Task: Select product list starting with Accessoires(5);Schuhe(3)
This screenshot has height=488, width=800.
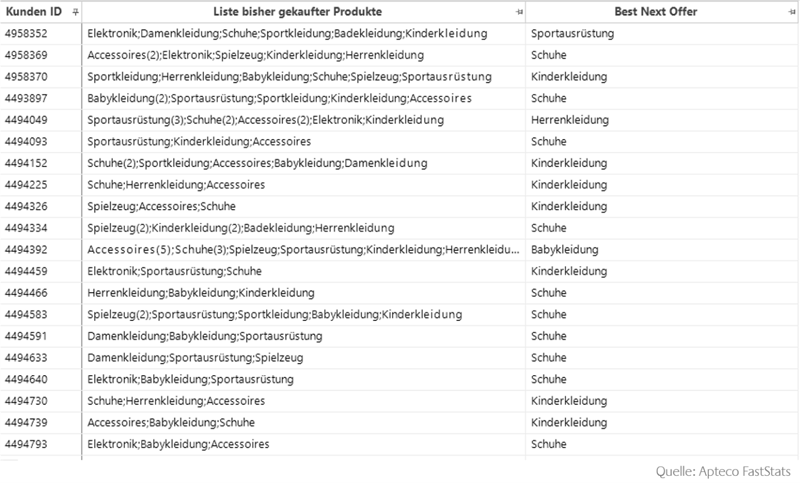Action: pos(304,250)
